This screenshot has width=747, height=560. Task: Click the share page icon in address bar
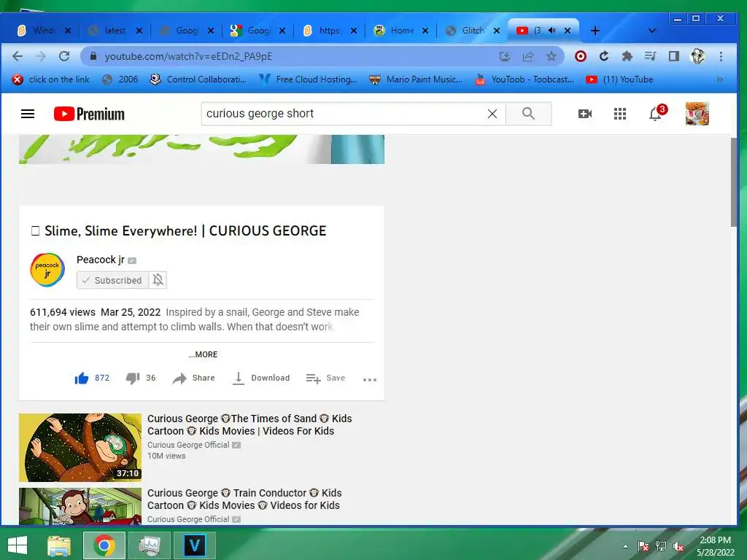click(528, 56)
